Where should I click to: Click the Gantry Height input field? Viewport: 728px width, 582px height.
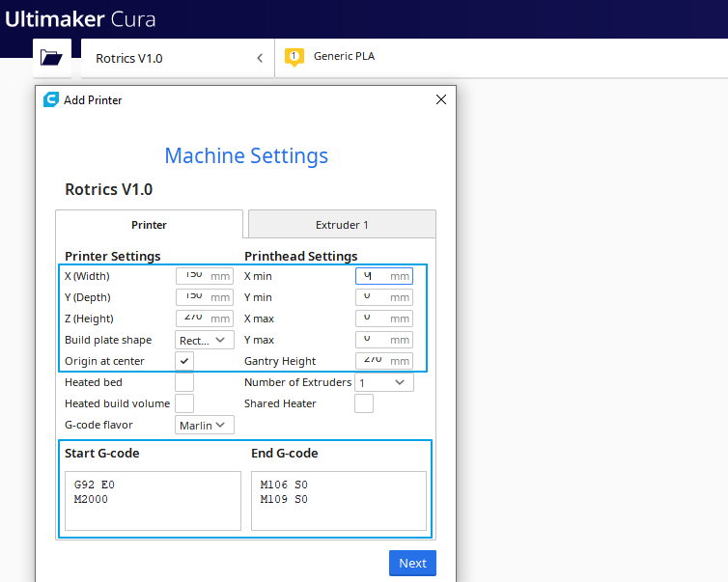pyautogui.click(x=384, y=361)
